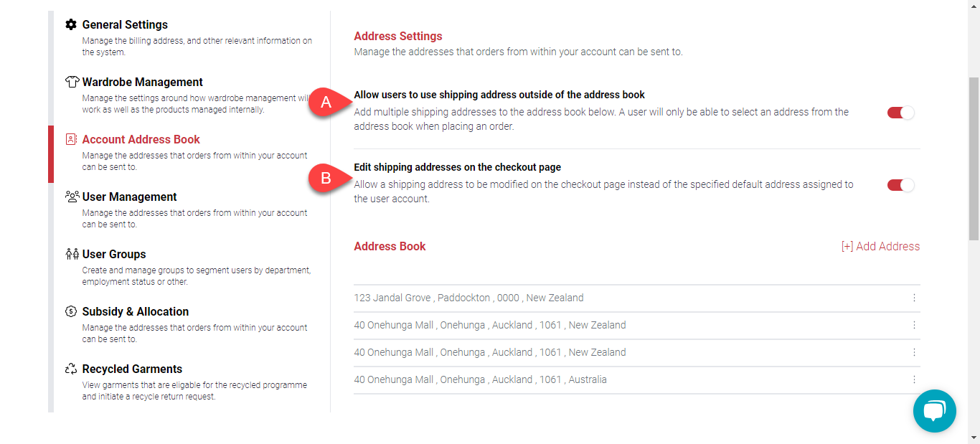
Task: Toggle shipping address outside address book switch
Action: coord(900,113)
